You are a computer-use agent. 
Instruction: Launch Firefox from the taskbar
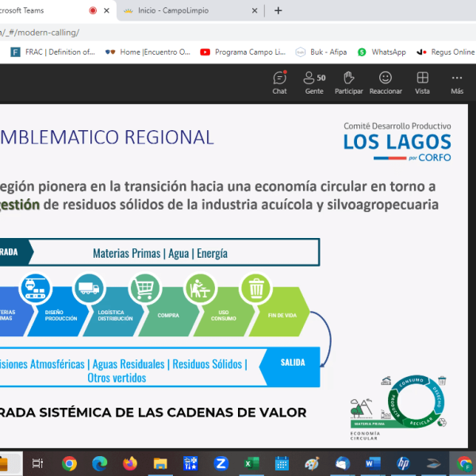130,463
